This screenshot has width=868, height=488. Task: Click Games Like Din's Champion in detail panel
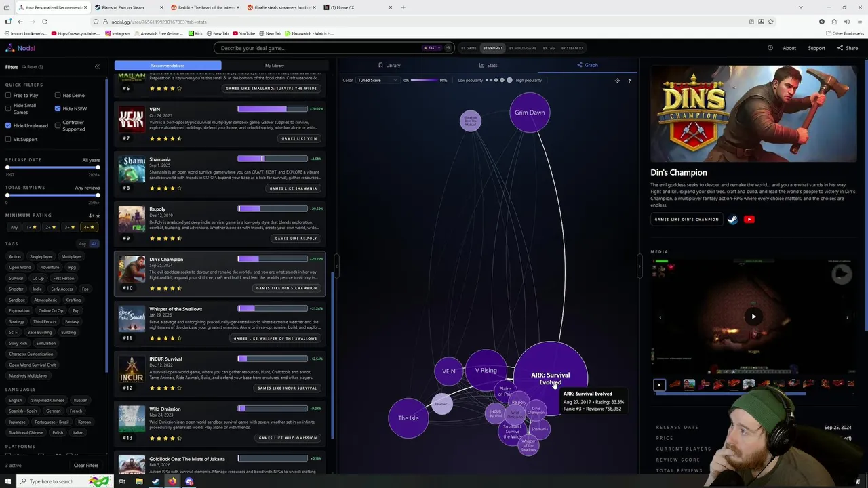click(x=686, y=220)
